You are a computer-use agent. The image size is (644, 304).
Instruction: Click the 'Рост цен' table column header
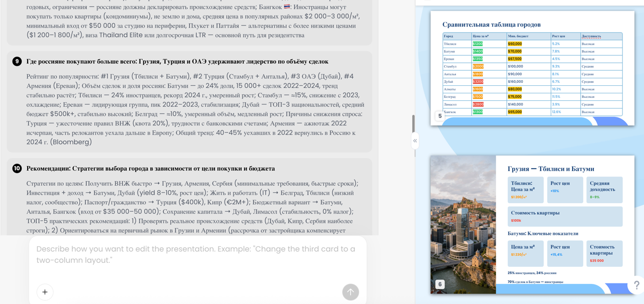[565, 36]
